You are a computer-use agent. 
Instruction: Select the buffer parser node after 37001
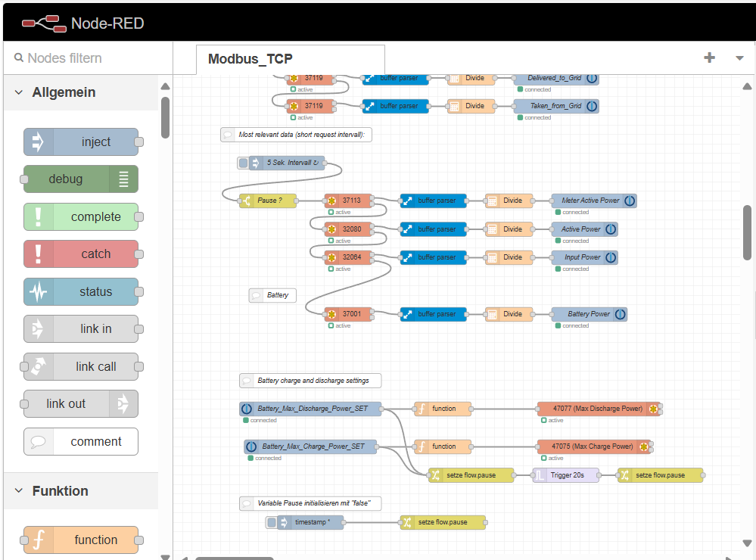tap(434, 314)
